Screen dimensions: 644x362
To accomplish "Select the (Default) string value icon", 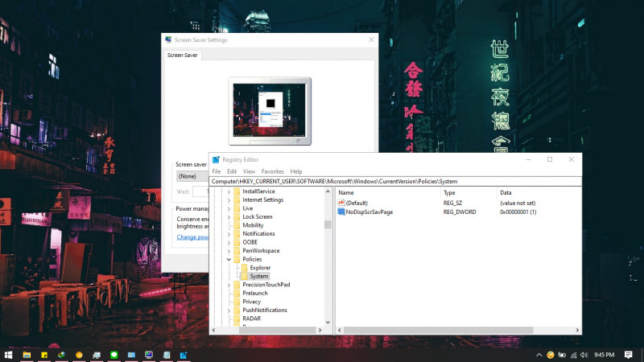I will click(341, 203).
